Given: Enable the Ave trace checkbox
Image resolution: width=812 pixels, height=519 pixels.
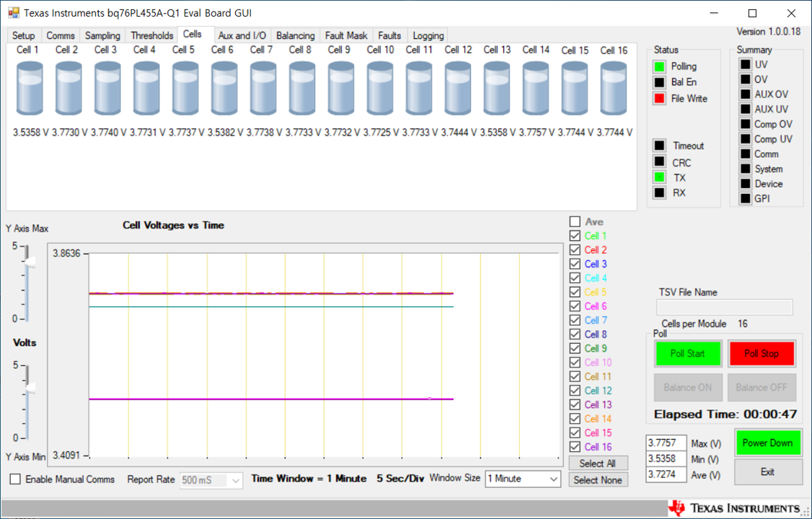Looking at the screenshot, I should (575, 221).
